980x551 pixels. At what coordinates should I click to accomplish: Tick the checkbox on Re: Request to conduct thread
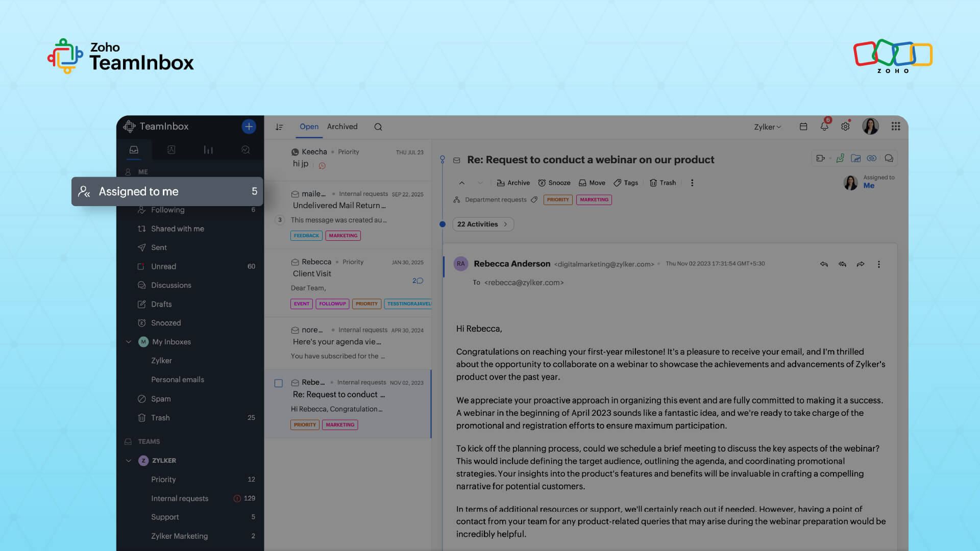pyautogui.click(x=279, y=383)
